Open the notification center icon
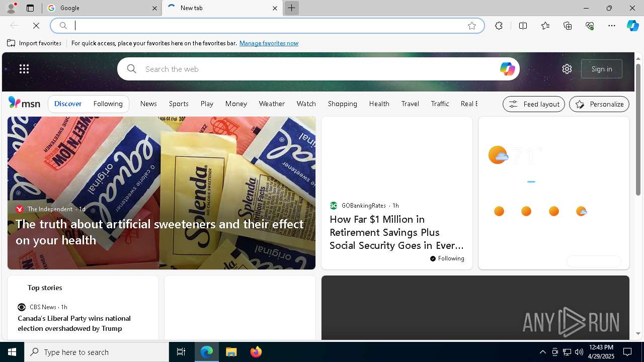The height and width of the screenshot is (362, 644). click(x=628, y=352)
